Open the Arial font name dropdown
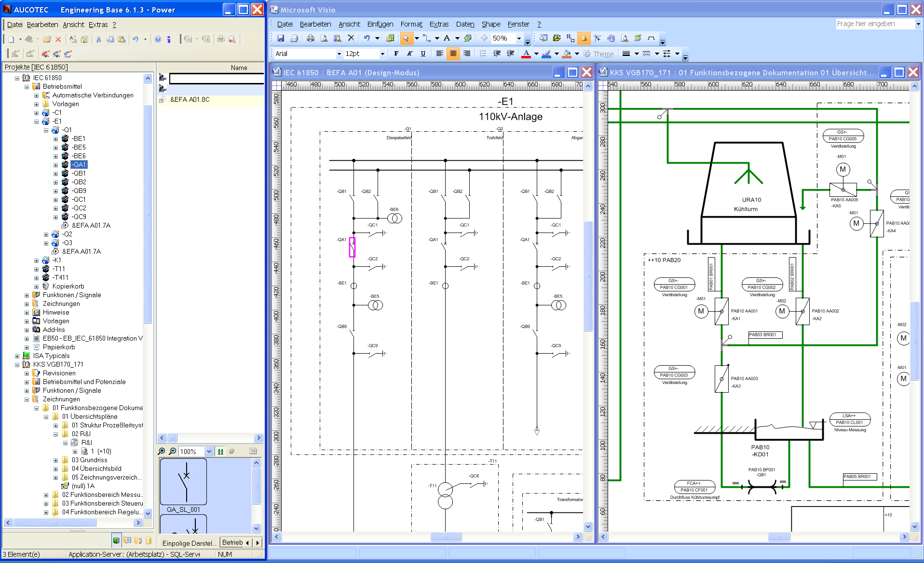924x563 pixels. click(339, 54)
